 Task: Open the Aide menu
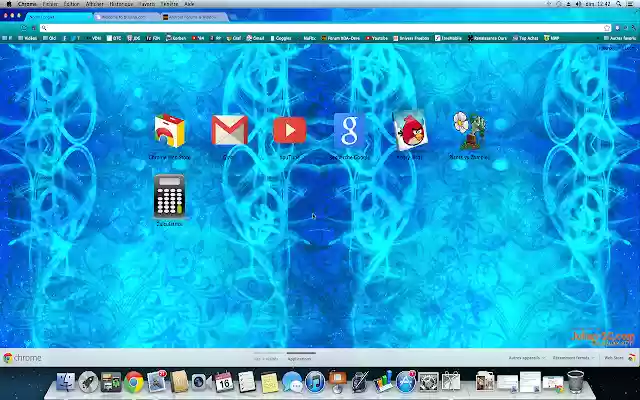click(189, 4)
